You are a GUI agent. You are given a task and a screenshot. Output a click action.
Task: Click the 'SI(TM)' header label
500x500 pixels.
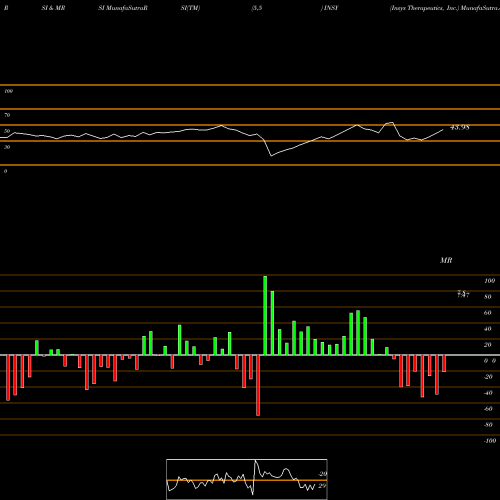190,8
